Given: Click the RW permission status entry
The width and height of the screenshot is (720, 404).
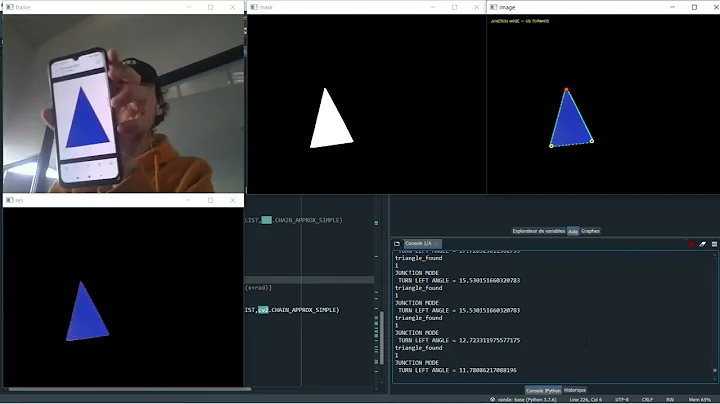Looking at the screenshot, I should coord(670,399).
